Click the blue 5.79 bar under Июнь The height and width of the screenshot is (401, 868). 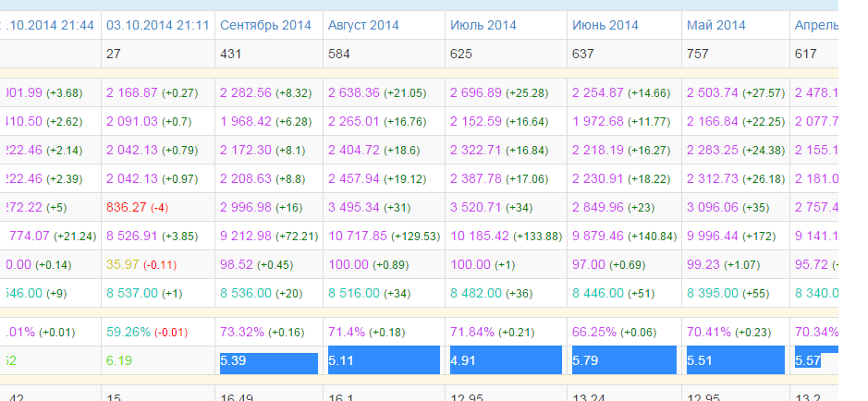[625, 360]
